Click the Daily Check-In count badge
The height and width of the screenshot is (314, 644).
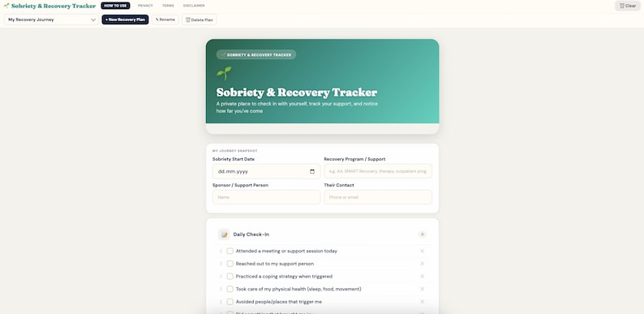423,234
